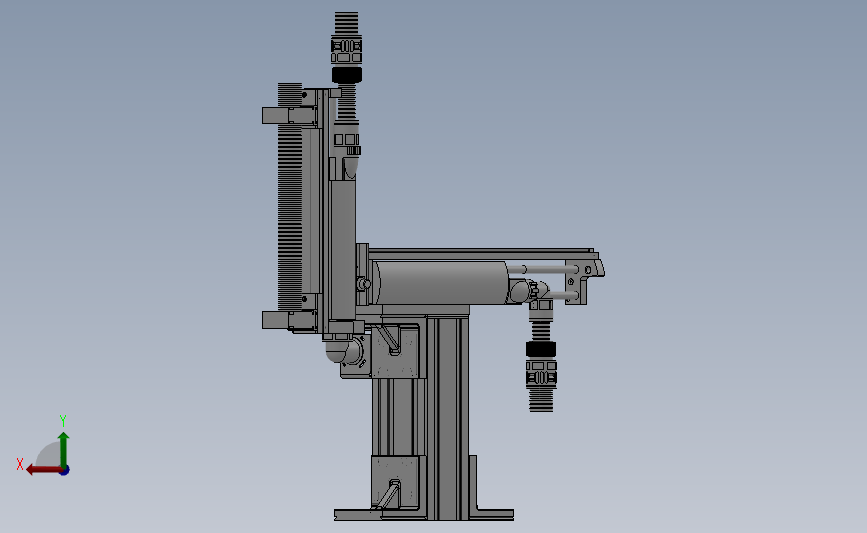This screenshot has width=867, height=533.
Task: Click the green Y axis arrow of triad
Action: point(63,449)
